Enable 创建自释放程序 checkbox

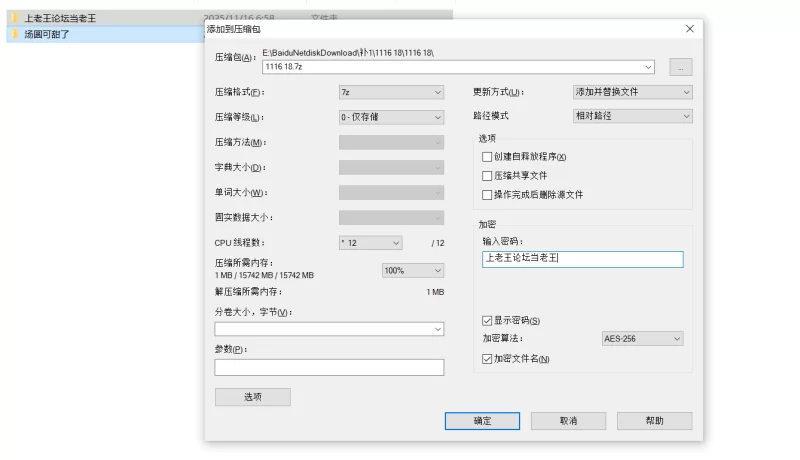[487, 157]
